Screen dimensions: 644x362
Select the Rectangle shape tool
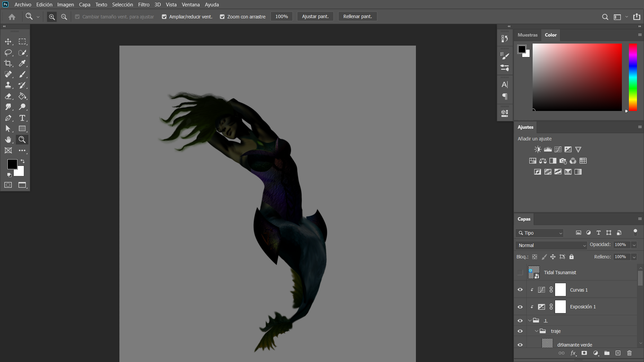click(x=22, y=129)
